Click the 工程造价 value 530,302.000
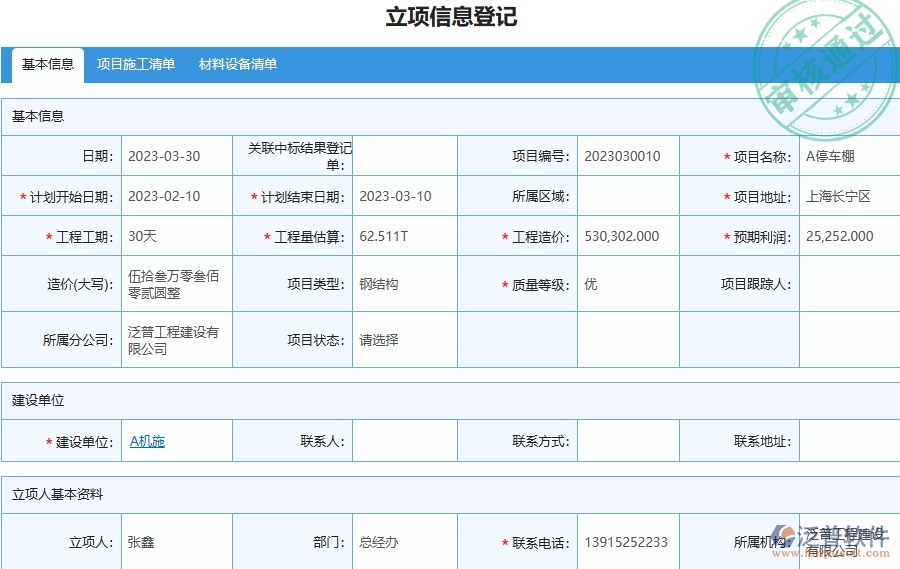Screen dimensions: 900x569 (x=622, y=236)
